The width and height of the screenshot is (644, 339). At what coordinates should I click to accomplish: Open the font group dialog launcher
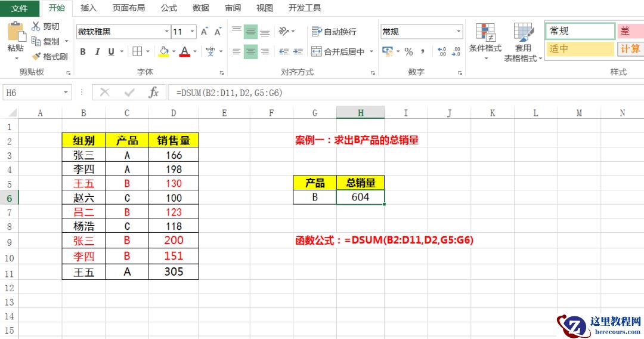coord(221,73)
